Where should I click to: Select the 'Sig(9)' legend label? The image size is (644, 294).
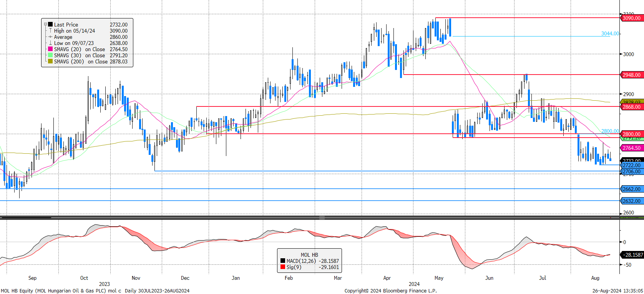[x=294, y=267]
